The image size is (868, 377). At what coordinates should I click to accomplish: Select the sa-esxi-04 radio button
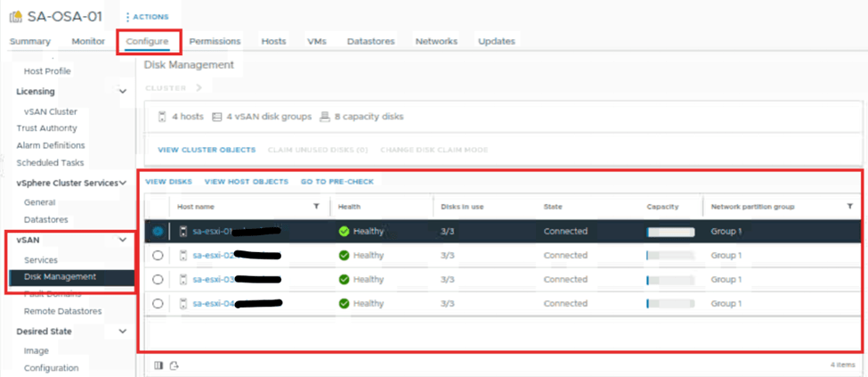pos(158,304)
